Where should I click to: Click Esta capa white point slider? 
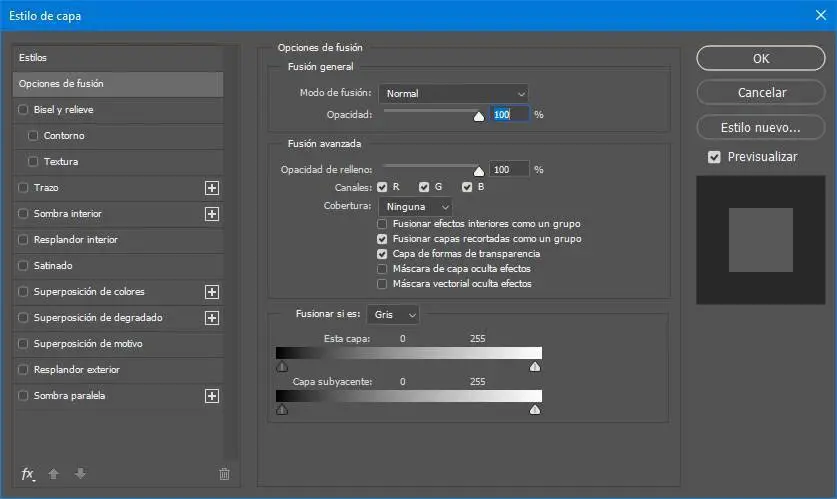pos(535,367)
